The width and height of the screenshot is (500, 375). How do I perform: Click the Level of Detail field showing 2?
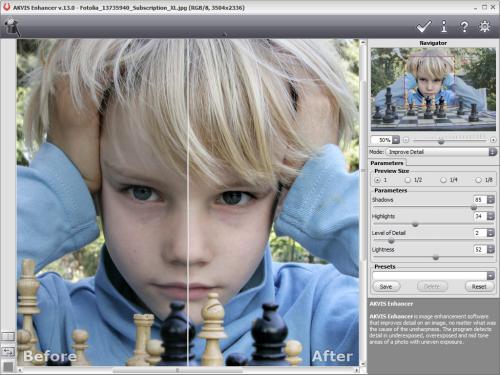tap(480, 233)
